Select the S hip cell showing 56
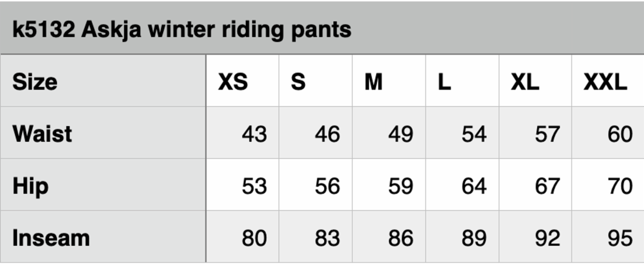 coord(327,186)
